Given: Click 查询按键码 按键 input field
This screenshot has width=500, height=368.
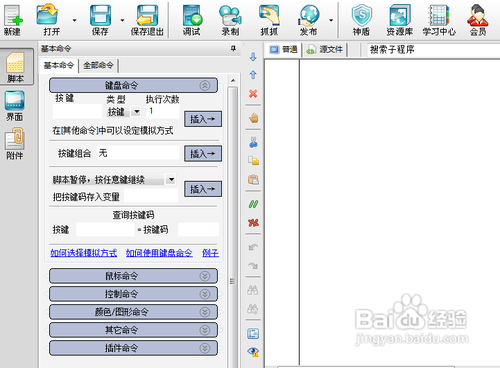Looking at the screenshot, I should (x=105, y=229).
